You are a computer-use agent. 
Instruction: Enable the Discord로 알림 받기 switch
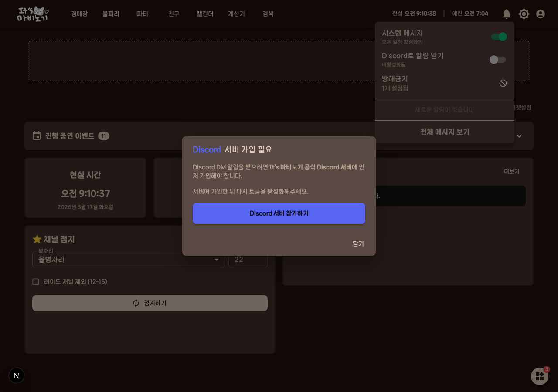[x=497, y=60]
